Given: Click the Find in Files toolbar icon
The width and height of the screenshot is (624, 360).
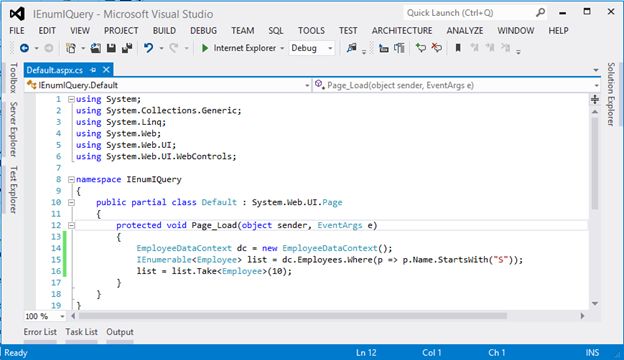Looking at the screenshot, I should [x=351, y=48].
